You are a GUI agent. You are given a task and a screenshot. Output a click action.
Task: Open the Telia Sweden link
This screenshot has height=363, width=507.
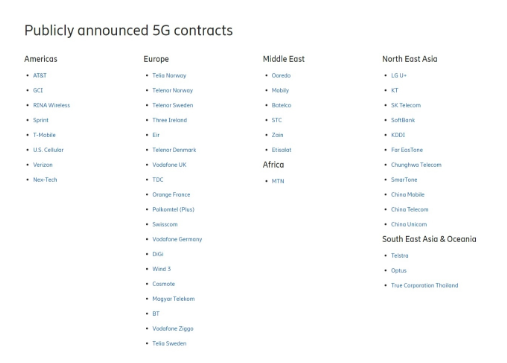pyautogui.click(x=169, y=343)
